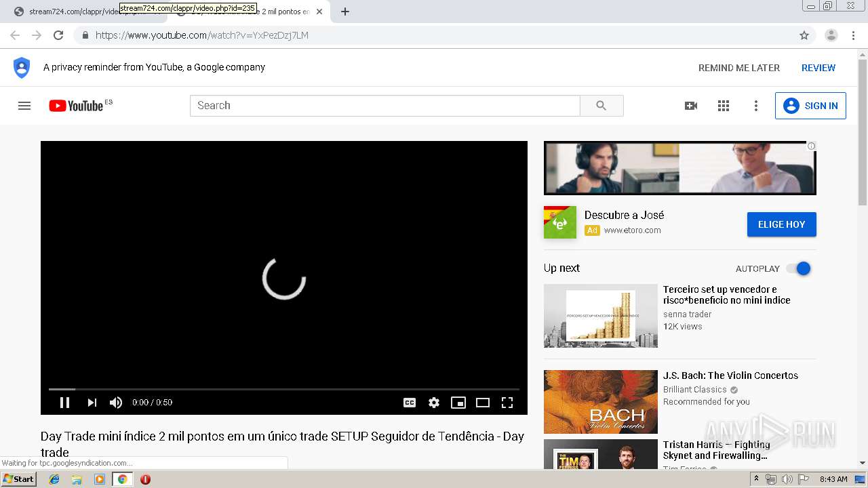Viewport: 868px width, 488px height.
Task: Open Terceiro set up vencedor video title
Action: click(727, 295)
